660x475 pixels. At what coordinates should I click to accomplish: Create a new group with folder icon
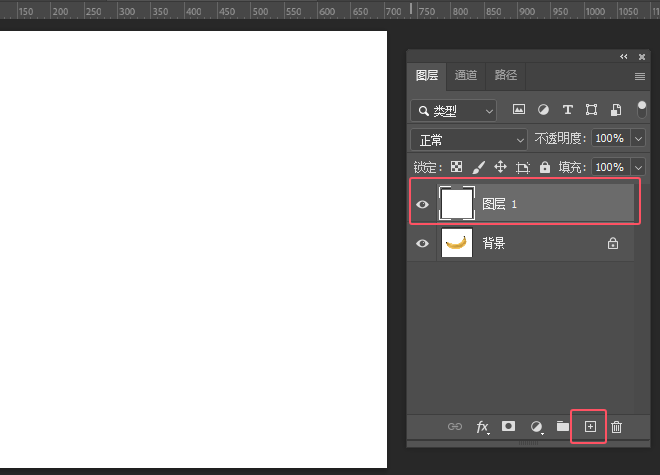pyautogui.click(x=563, y=427)
